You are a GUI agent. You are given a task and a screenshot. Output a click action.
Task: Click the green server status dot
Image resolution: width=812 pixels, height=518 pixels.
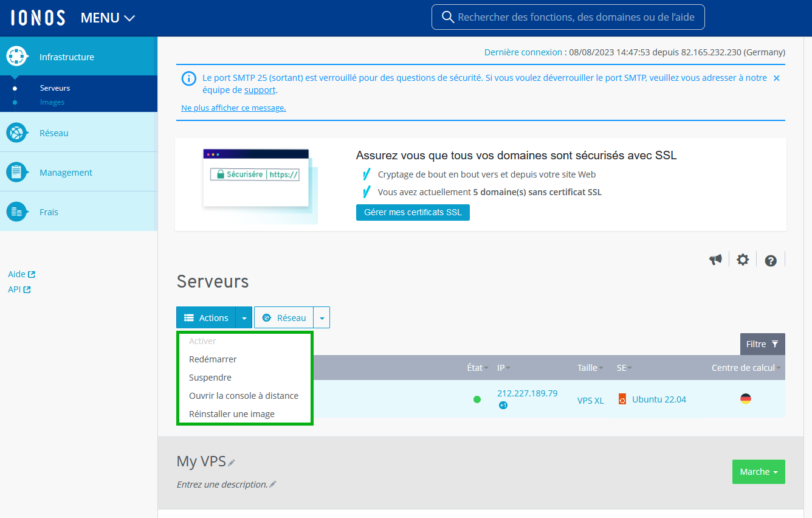[x=477, y=399]
